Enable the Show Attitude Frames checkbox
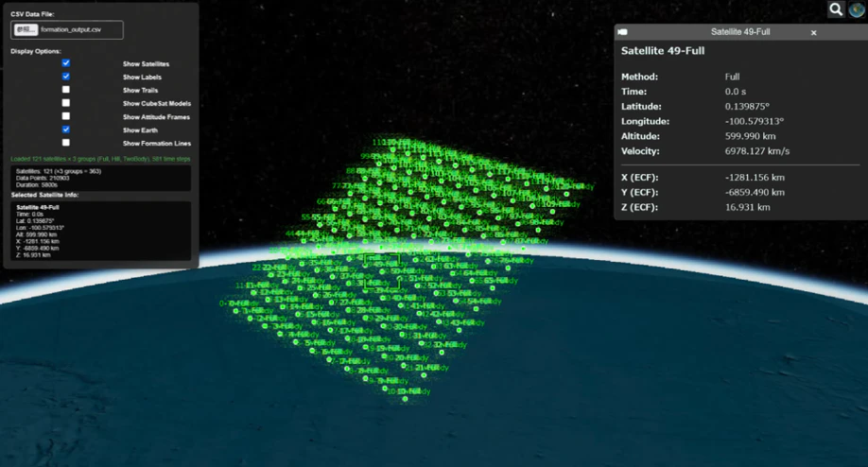The height and width of the screenshot is (467, 868). pyautogui.click(x=66, y=116)
